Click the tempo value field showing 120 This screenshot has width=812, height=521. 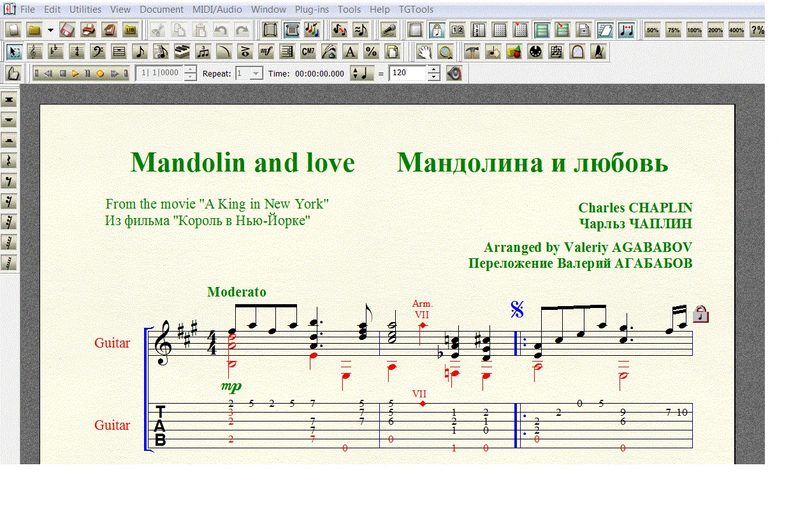point(407,73)
